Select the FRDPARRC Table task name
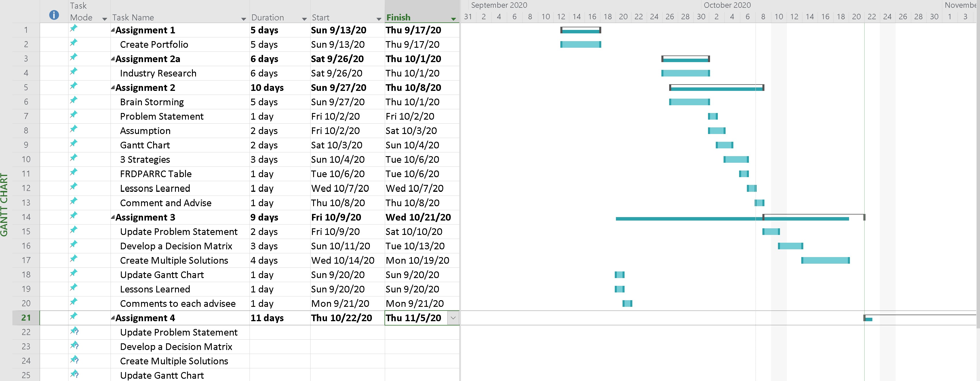The height and width of the screenshot is (381, 980). [x=156, y=174]
